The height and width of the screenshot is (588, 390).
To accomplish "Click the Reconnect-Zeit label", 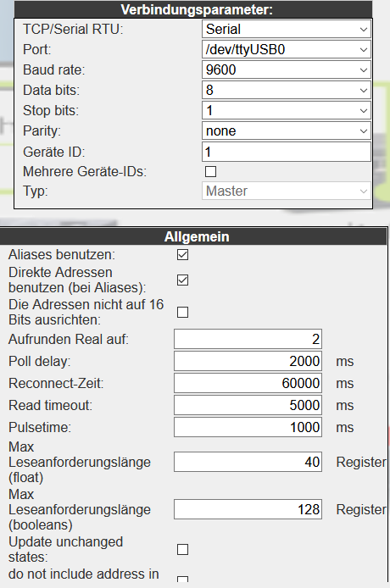I will click(x=56, y=383).
